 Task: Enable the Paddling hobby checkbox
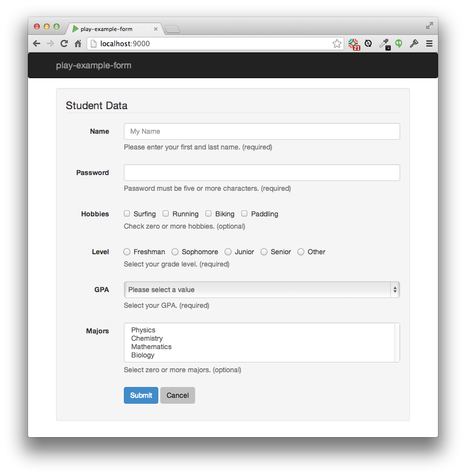[x=244, y=214]
